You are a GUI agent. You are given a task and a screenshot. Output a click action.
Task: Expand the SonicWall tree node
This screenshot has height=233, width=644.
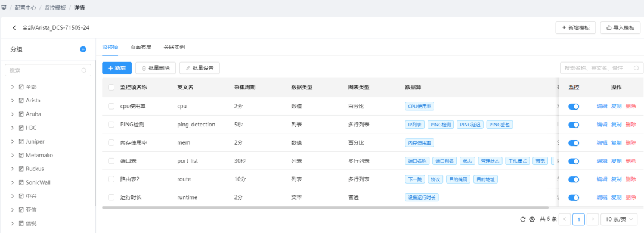coord(13,182)
